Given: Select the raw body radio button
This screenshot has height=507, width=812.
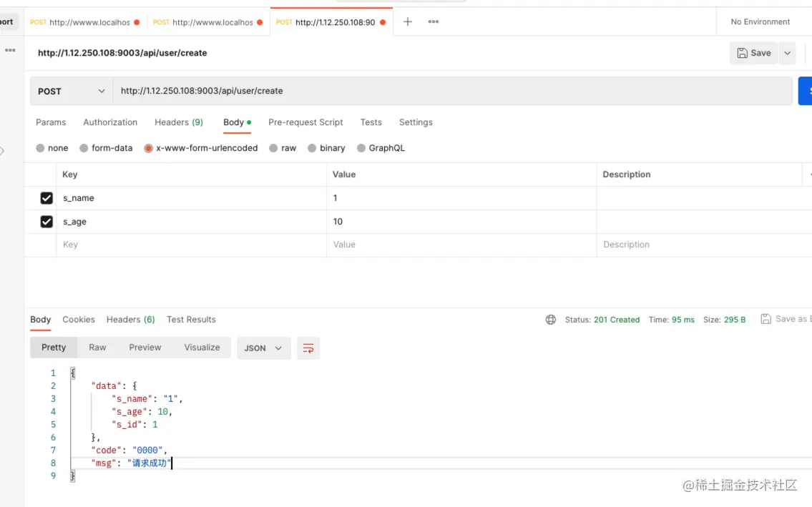Looking at the screenshot, I should [273, 148].
